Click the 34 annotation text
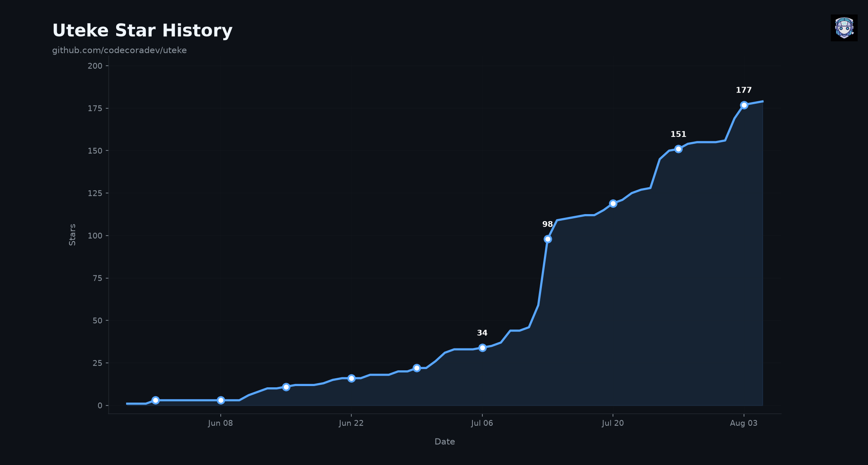Viewport: 868px width, 465px height. (482, 333)
